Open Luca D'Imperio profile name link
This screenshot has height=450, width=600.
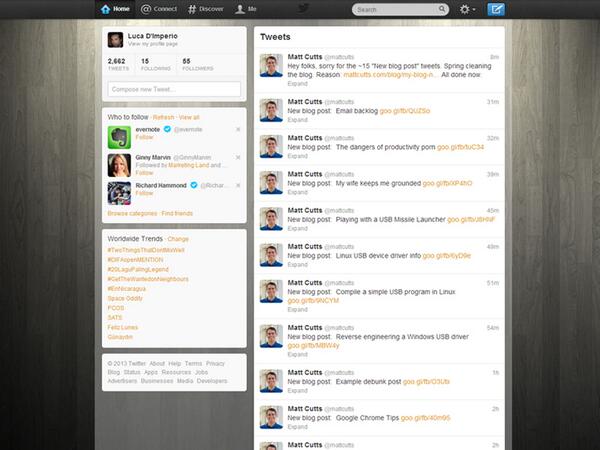click(153, 36)
